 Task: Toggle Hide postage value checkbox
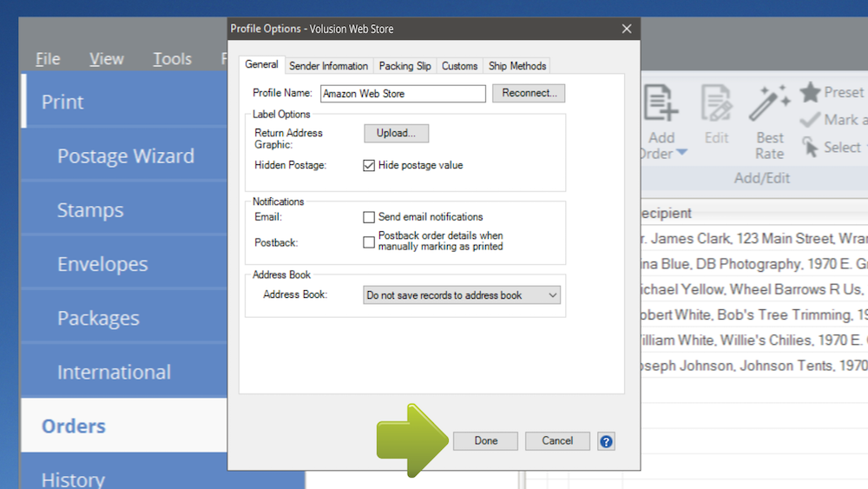click(369, 166)
